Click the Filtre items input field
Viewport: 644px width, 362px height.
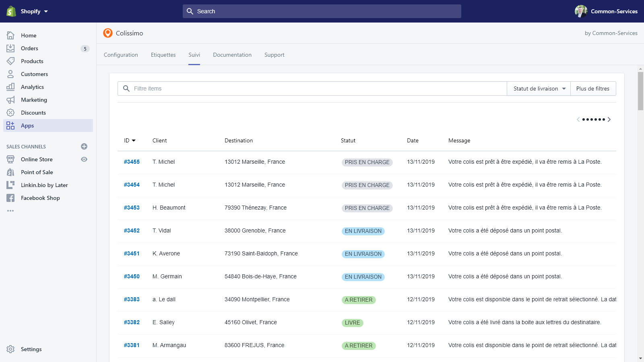(x=312, y=88)
